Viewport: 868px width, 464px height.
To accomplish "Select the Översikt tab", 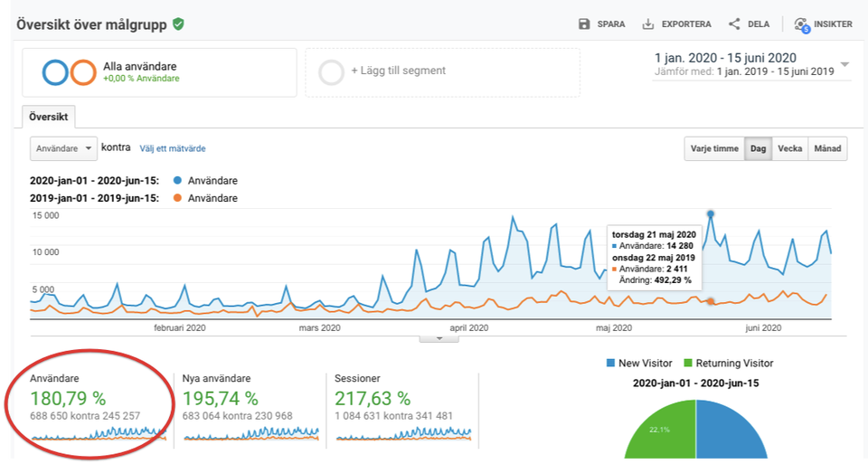I will point(49,117).
